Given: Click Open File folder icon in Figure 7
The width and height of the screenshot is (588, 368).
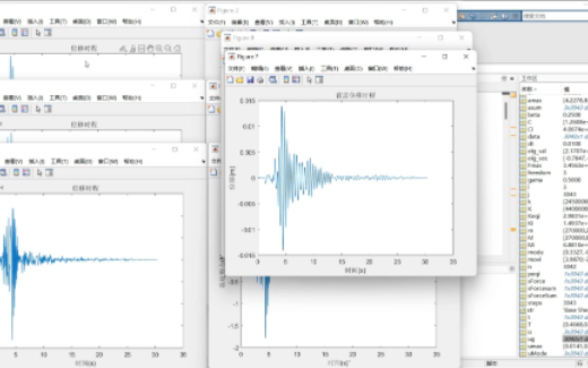Looking at the screenshot, I should [240, 80].
